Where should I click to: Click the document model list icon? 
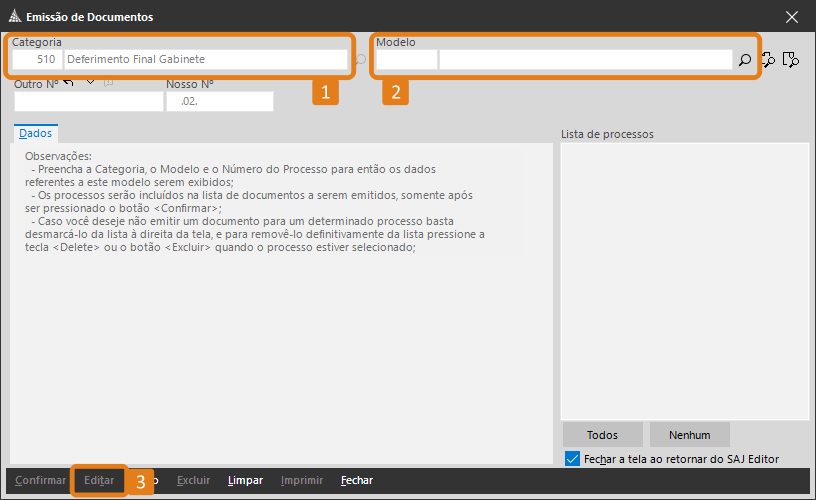coord(791,60)
